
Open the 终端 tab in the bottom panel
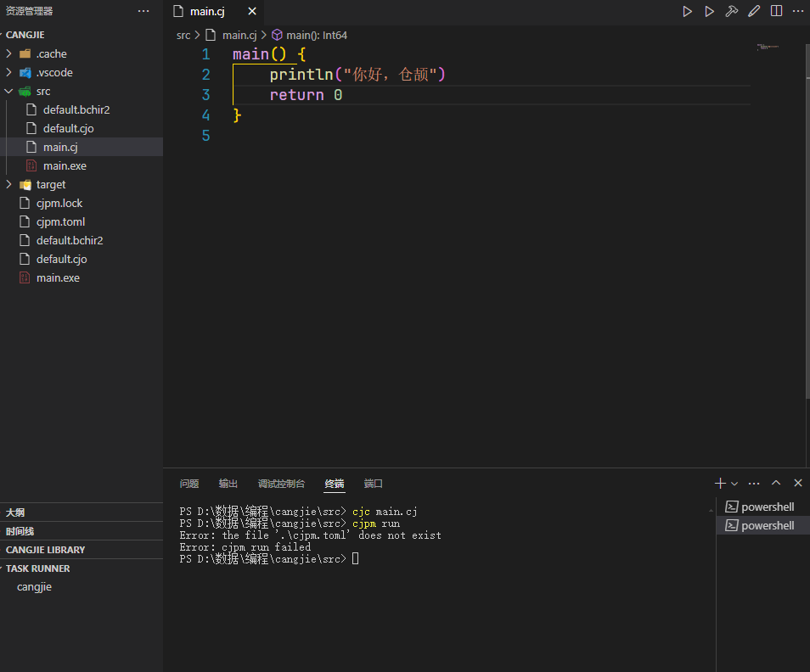334,484
